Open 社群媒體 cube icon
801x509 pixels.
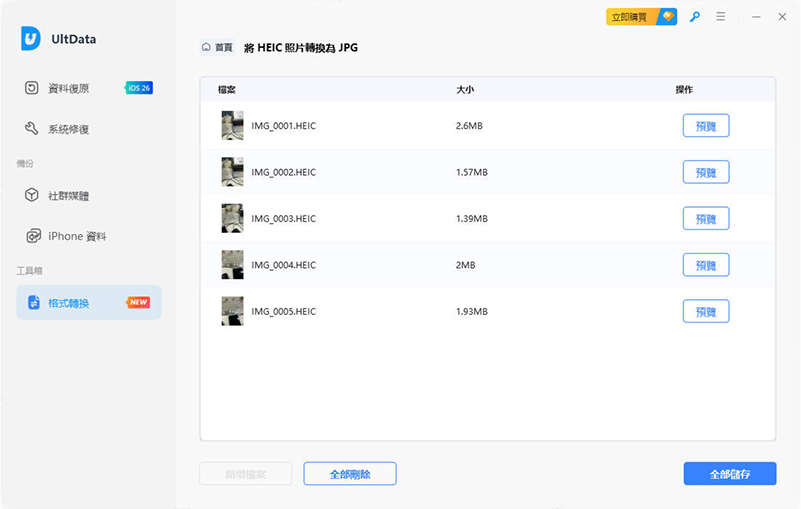pos(32,195)
